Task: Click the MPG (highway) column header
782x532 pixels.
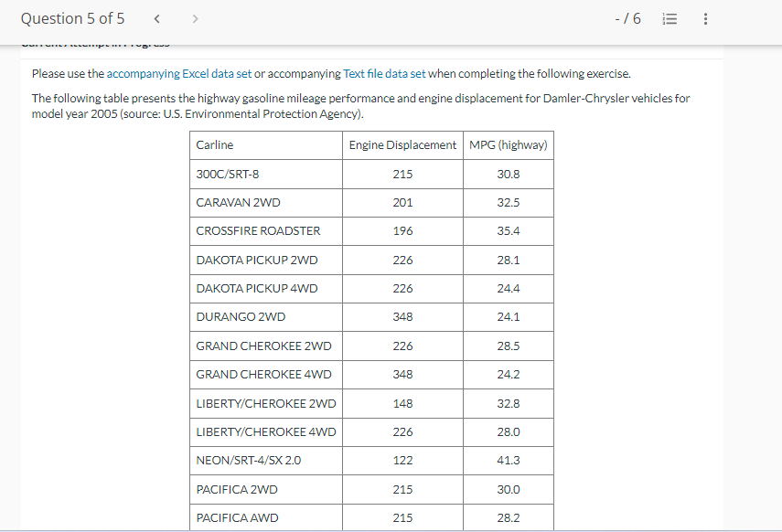Action: [x=509, y=145]
